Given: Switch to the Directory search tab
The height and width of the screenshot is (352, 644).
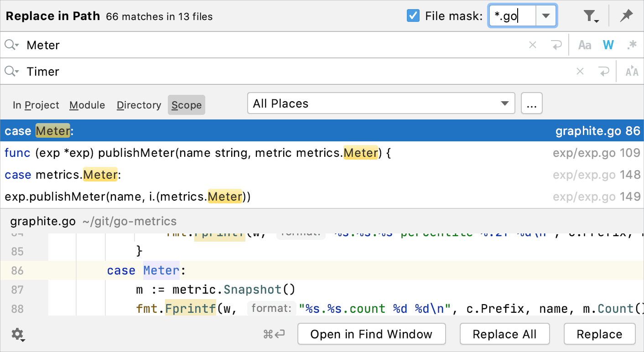Looking at the screenshot, I should click(x=139, y=105).
